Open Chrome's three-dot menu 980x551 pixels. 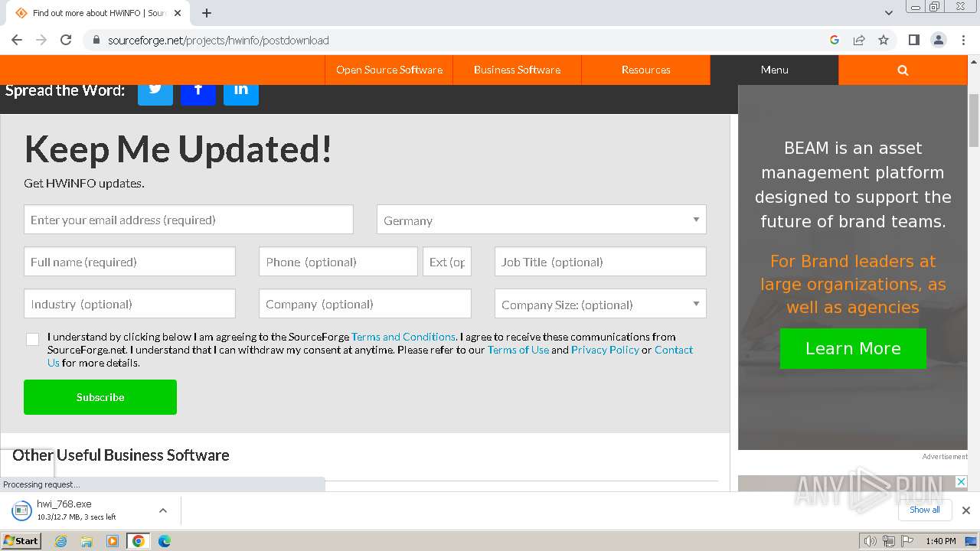pos(963,40)
